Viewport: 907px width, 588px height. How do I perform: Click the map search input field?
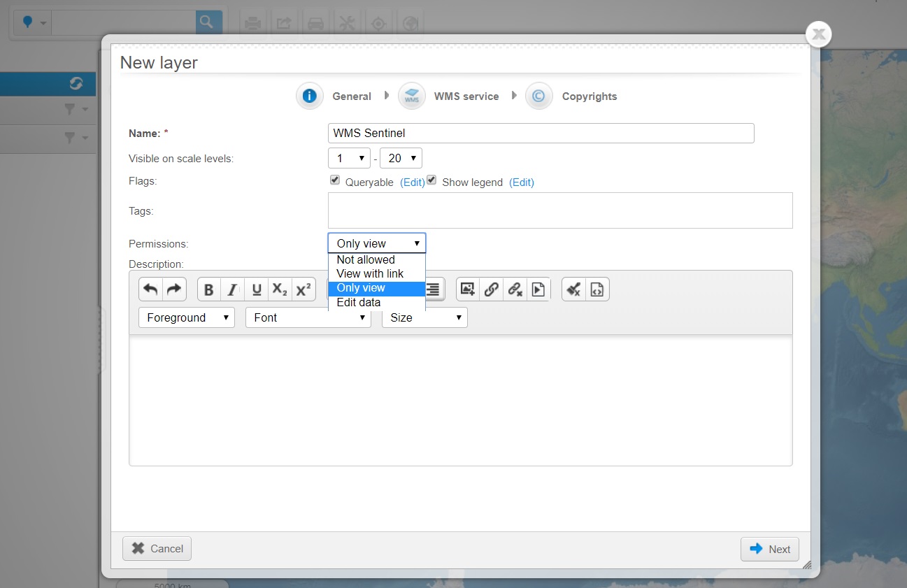tap(124, 22)
